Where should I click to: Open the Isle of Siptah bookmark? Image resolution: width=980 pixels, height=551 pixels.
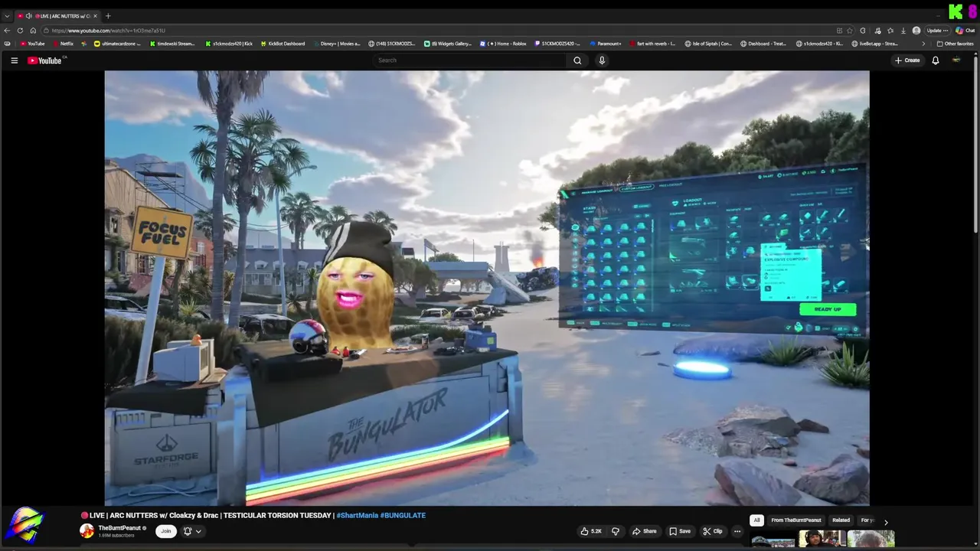click(x=708, y=44)
